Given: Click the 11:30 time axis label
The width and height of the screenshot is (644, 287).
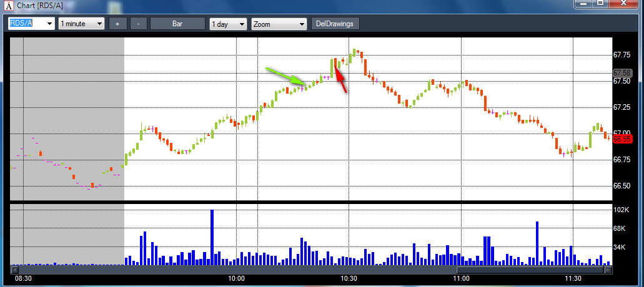Looking at the screenshot, I should (573, 278).
